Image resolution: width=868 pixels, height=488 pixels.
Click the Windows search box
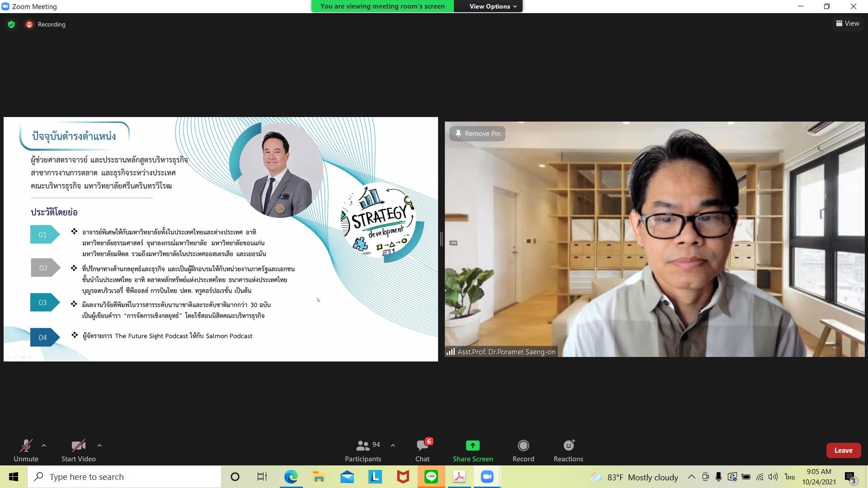(x=124, y=477)
